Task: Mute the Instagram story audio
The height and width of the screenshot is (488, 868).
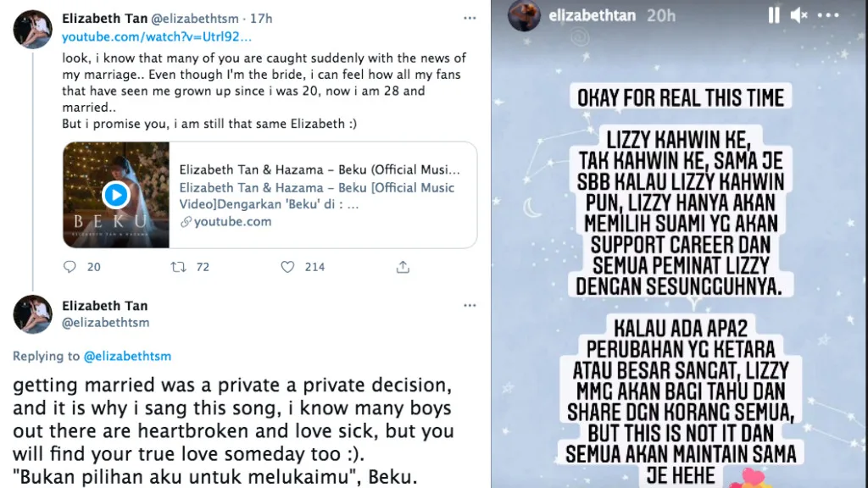Action: (x=799, y=14)
